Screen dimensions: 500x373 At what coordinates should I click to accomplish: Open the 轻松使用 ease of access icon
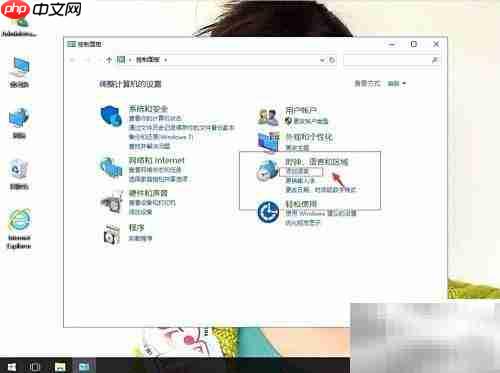point(268,212)
